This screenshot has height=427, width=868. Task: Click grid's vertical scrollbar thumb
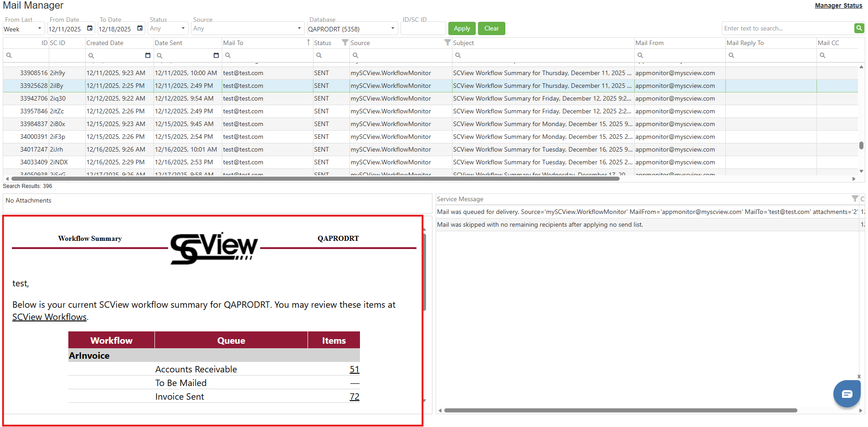coord(861,146)
